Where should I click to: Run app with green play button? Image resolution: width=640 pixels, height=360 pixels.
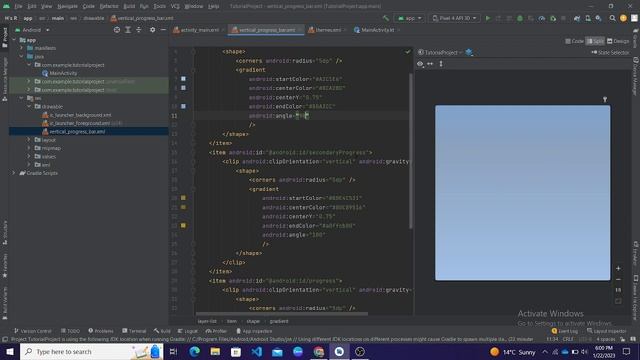pos(488,18)
